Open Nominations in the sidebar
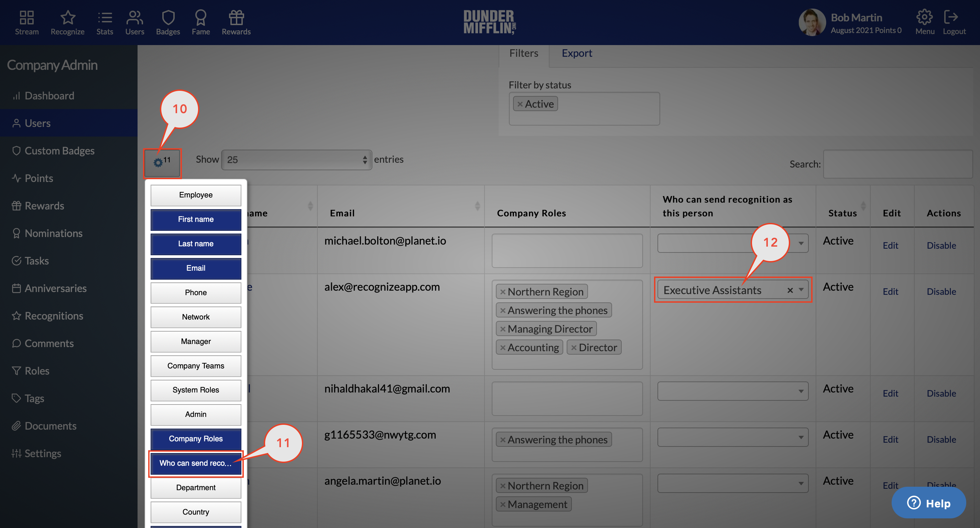980x528 pixels. point(68,233)
